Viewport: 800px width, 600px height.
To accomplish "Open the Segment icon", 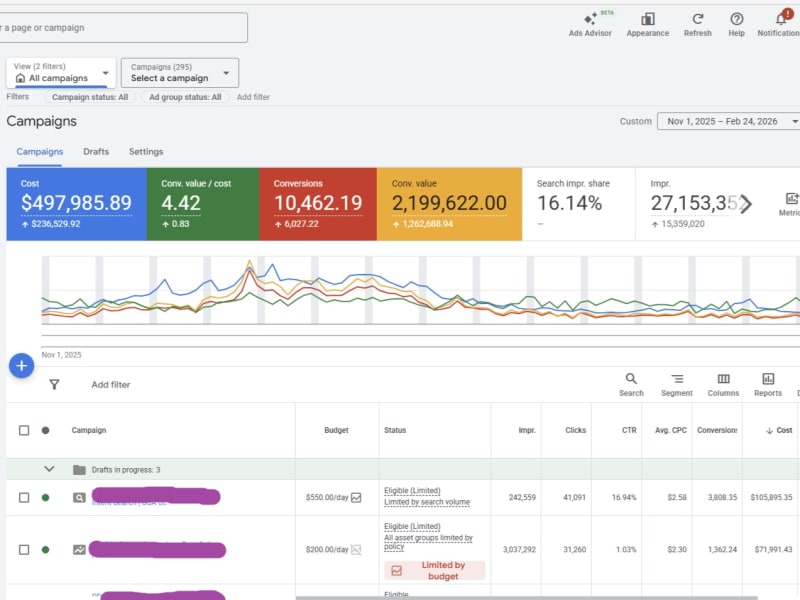I will 677,379.
